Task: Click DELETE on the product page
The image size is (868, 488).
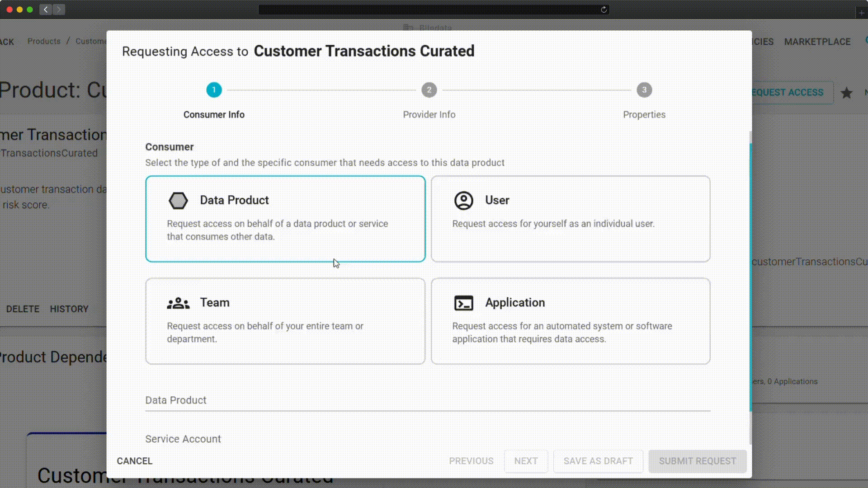Action: (23, 309)
